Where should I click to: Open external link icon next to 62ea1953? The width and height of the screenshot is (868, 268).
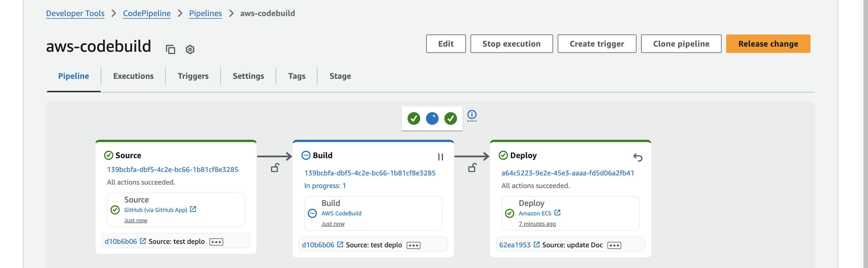click(537, 244)
